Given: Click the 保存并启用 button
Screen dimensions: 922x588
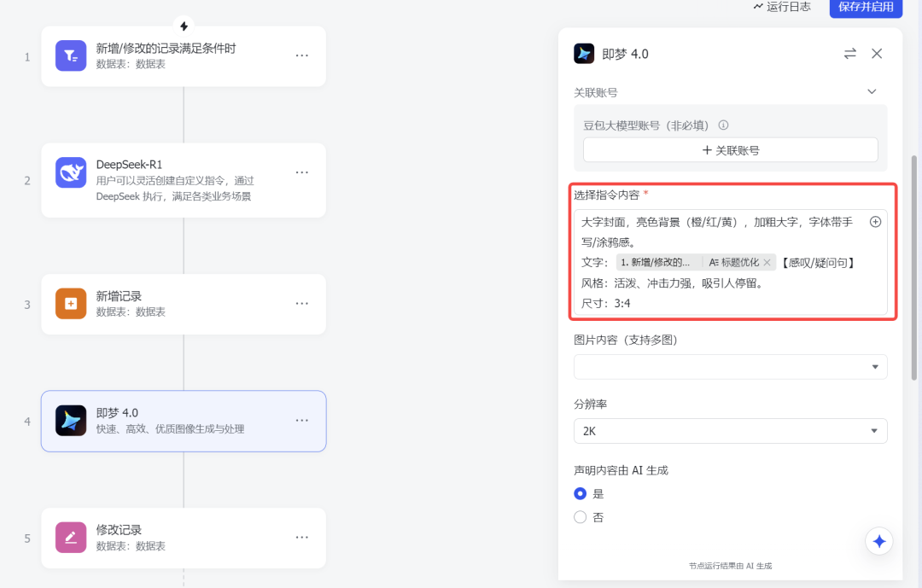Looking at the screenshot, I should click(x=866, y=9).
